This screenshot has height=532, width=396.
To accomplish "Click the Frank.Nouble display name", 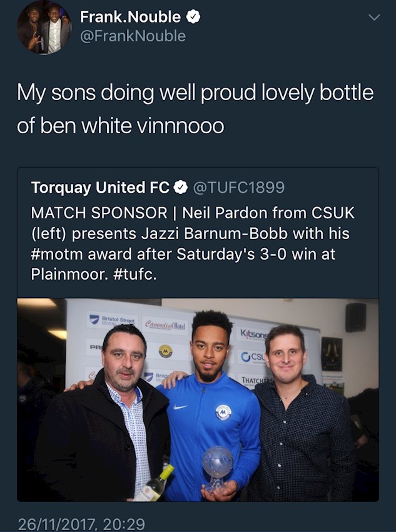I will click(130, 17).
